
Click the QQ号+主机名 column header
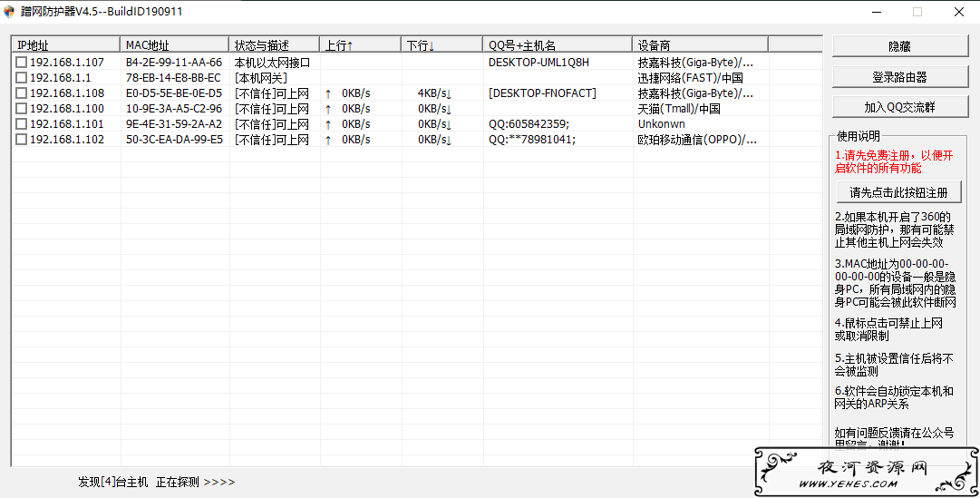point(557,45)
